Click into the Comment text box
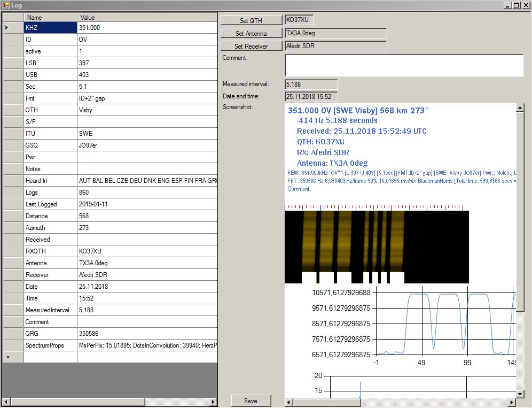This screenshot has width=532, height=408. pos(404,65)
